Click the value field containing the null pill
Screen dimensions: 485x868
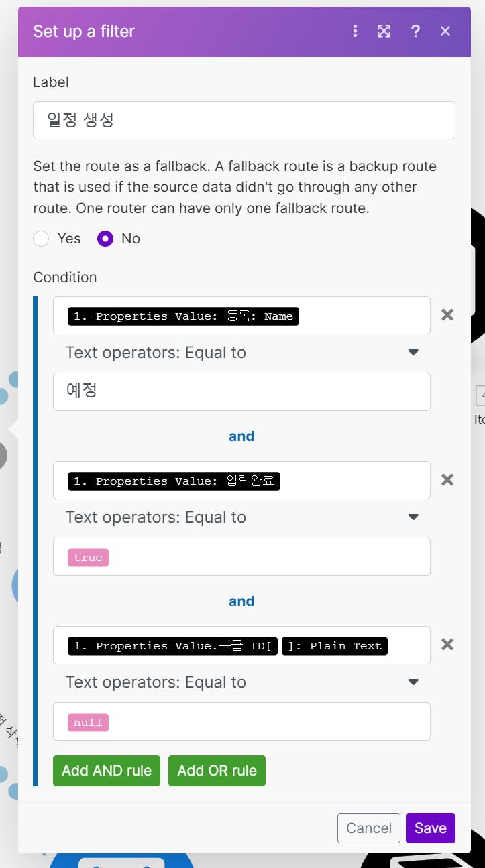click(268, 721)
